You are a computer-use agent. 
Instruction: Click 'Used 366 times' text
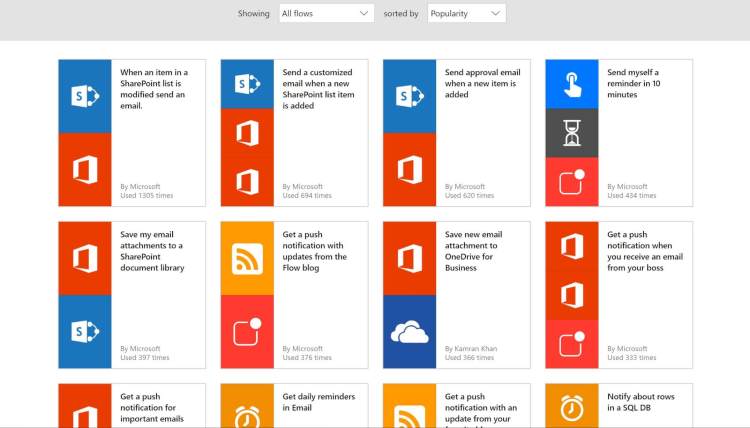click(x=469, y=358)
